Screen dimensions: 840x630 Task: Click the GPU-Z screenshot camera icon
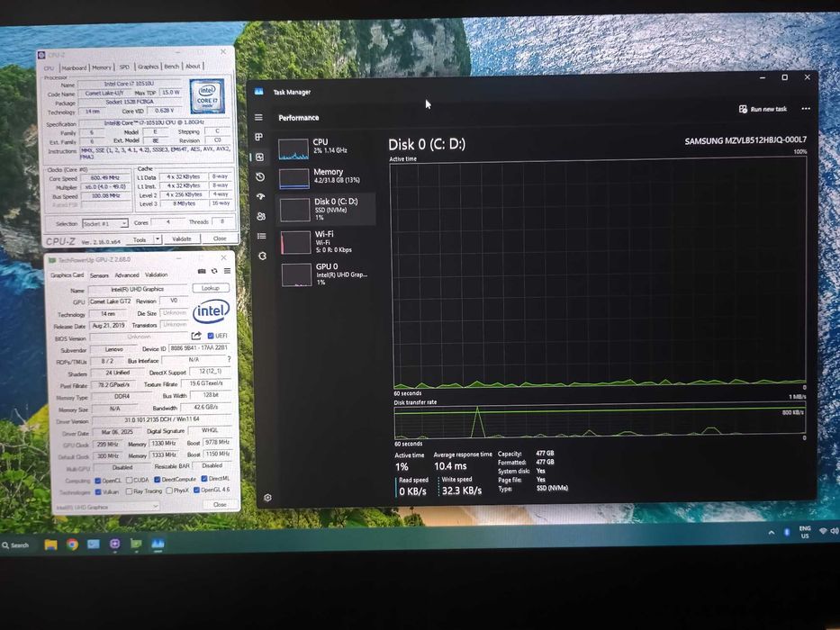[x=202, y=271]
